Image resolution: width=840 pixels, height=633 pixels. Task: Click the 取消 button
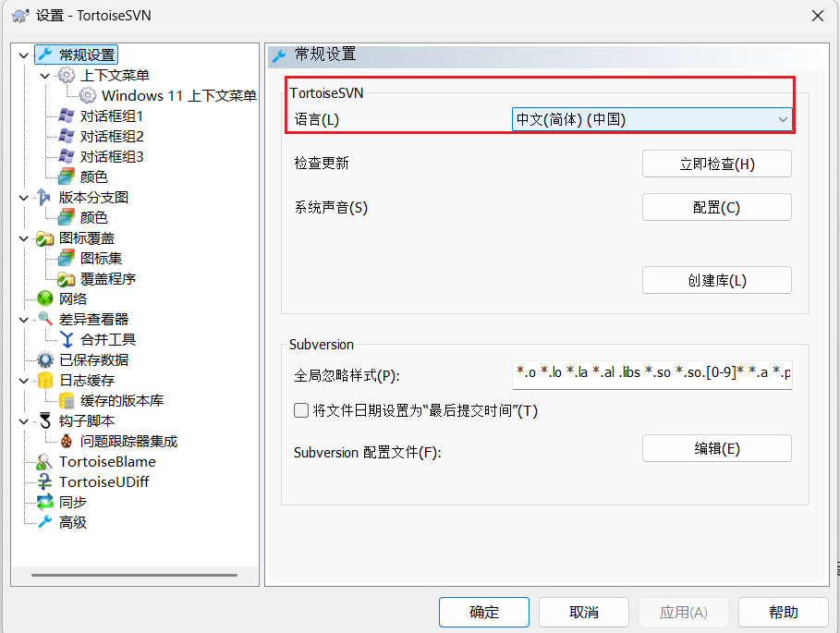click(583, 612)
